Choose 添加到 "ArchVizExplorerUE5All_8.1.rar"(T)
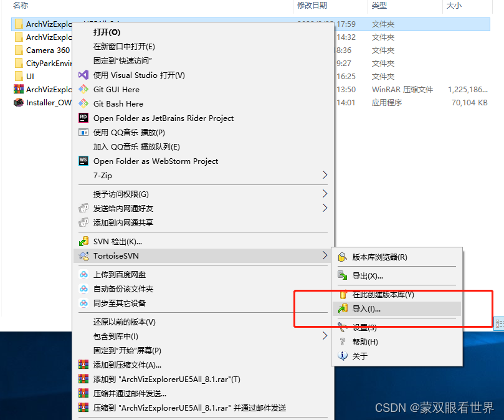This screenshot has width=504, height=420. 167,379
